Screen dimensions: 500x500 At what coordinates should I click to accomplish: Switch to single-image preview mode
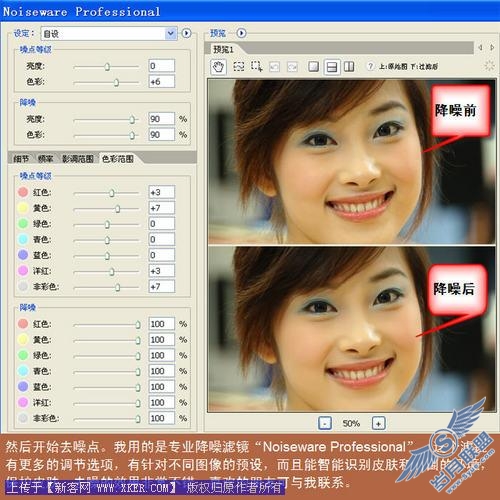coord(313,67)
